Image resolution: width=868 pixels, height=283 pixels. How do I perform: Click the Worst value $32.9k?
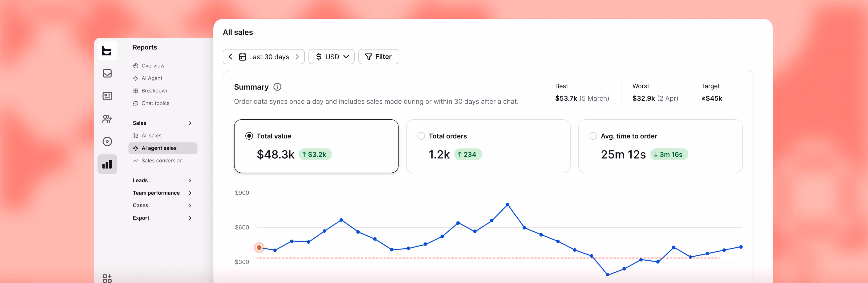pos(644,99)
